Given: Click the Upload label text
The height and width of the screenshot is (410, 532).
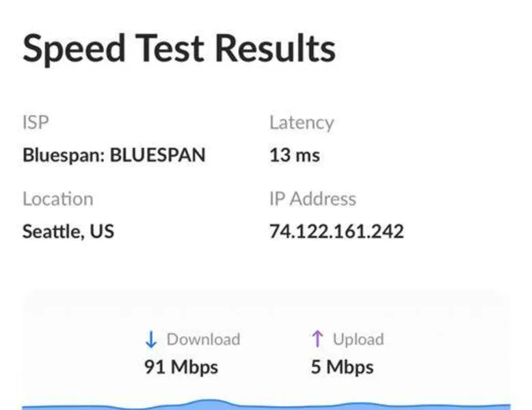Looking at the screenshot, I should pos(358,339).
